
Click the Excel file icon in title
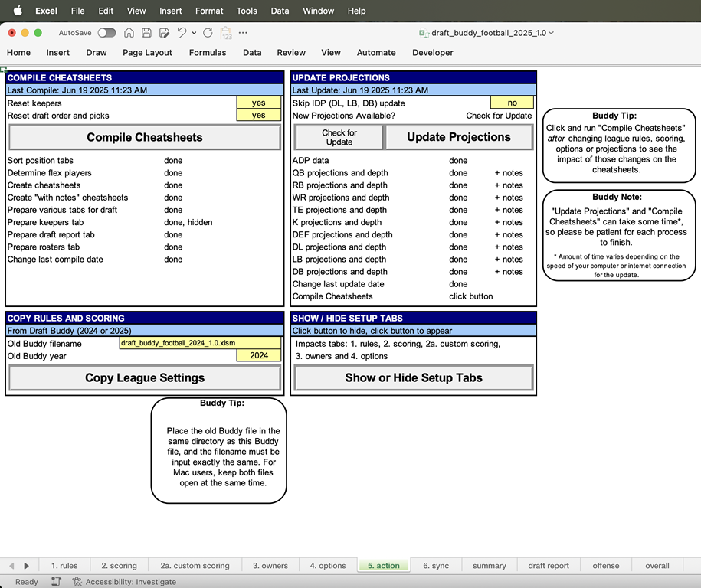[422, 33]
